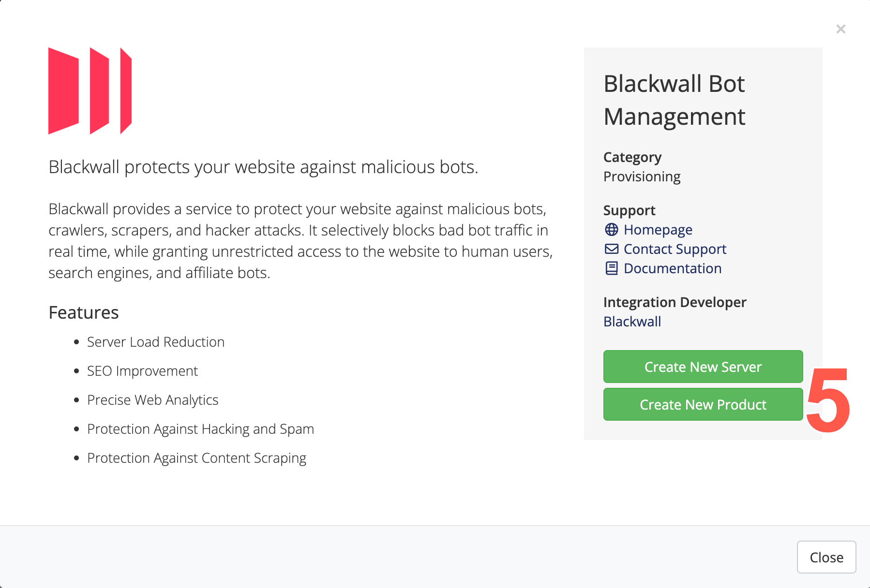
Task: Select Protection Against Content Scraping text
Action: tap(196, 458)
